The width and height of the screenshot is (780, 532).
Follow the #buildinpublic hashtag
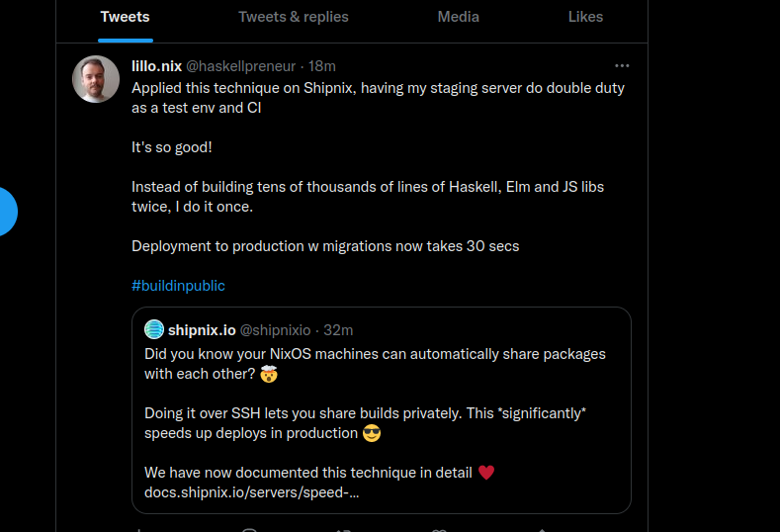[178, 286]
